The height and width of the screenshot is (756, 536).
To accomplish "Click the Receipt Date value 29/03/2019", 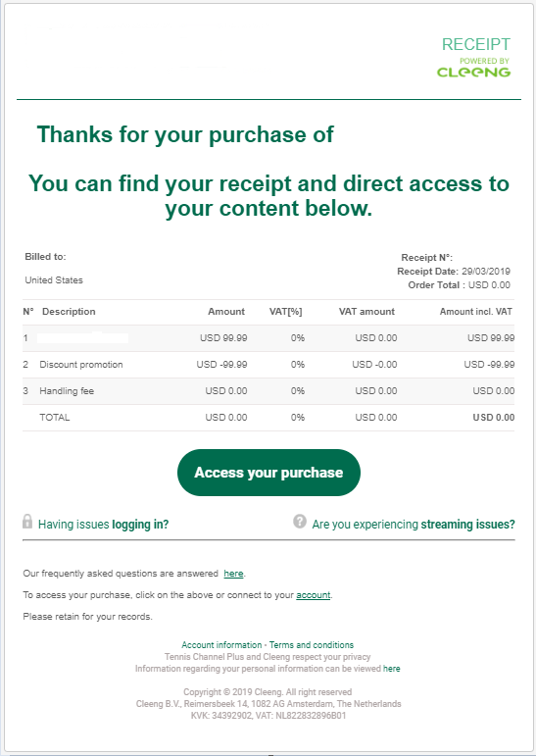I will click(x=486, y=272).
